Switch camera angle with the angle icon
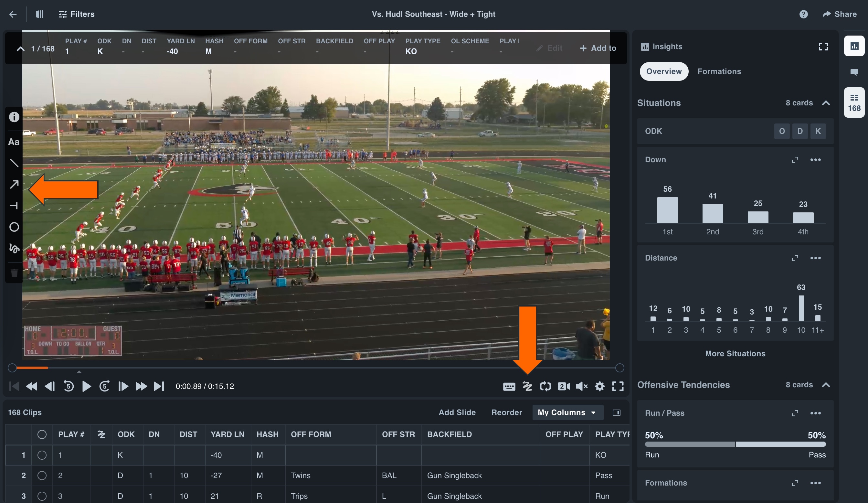This screenshot has width=868, height=503. click(x=564, y=386)
